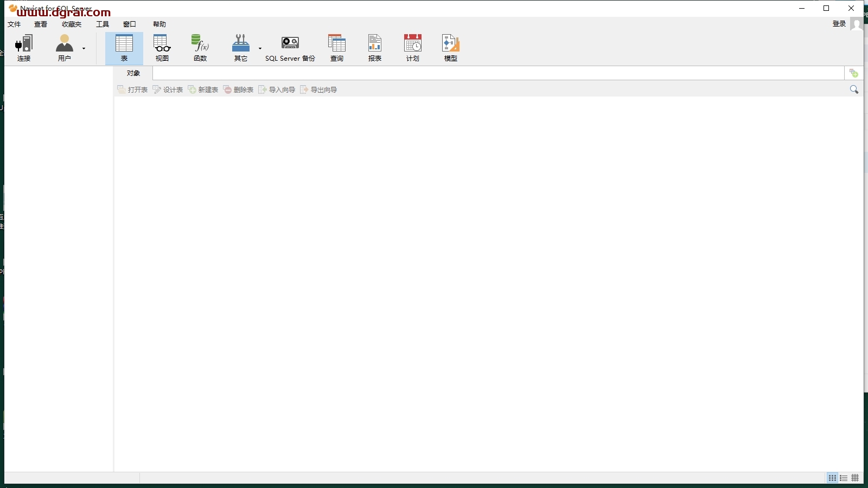The width and height of the screenshot is (868, 488).
Task: Click the 新建表 button
Action: point(203,89)
